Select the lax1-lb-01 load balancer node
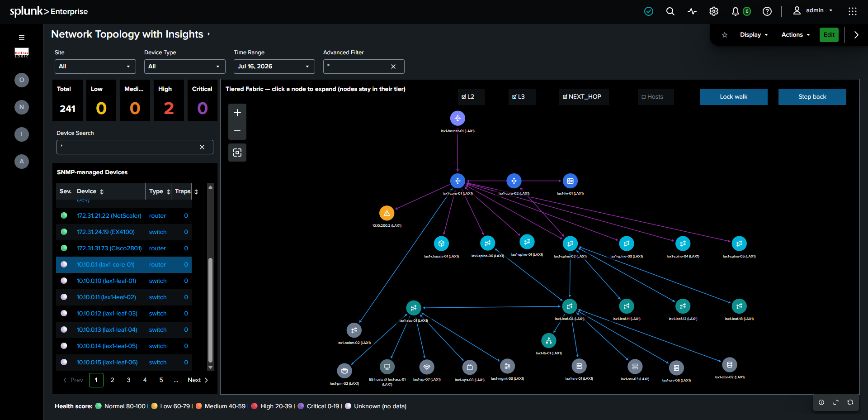Screen dimensions: 868x420 pyautogui.click(x=548, y=340)
